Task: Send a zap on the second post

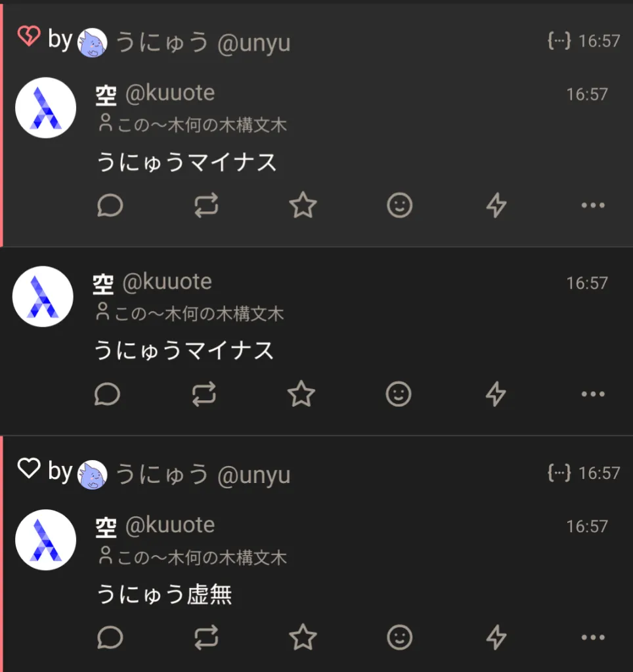Action: click(496, 394)
